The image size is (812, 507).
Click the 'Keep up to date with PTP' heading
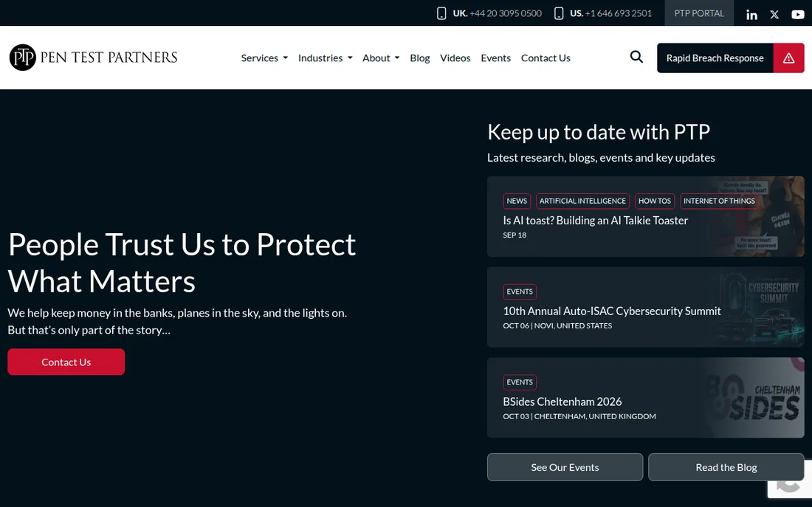point(599,133)
